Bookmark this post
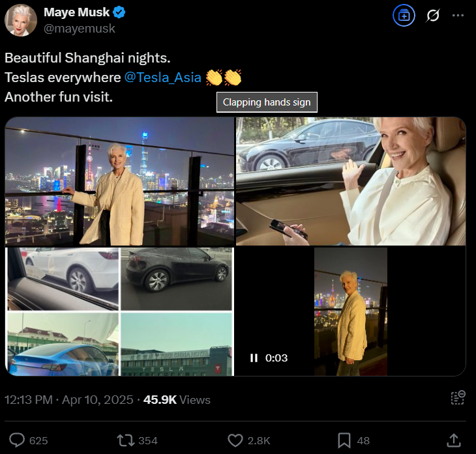476x454 pixels. point(344,440)
